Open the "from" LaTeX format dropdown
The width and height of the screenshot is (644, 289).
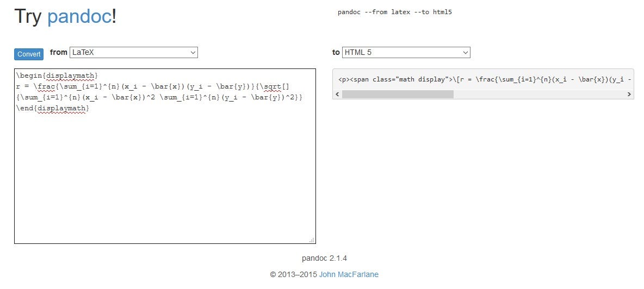pyautogui.click(x=133, y=53)
